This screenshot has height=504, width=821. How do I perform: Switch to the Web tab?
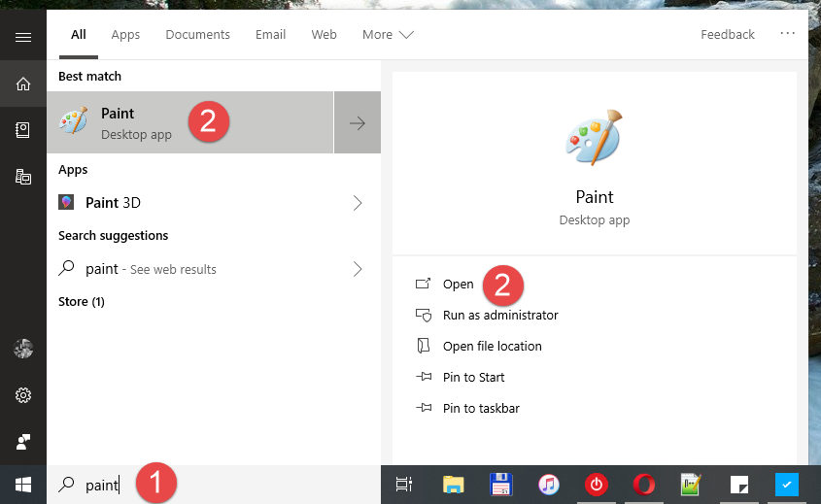click(x=325, y=35)
